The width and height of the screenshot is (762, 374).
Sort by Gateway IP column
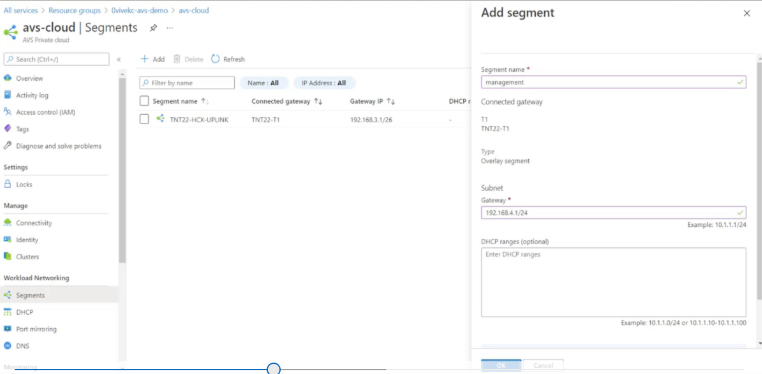tap(372, 102)
